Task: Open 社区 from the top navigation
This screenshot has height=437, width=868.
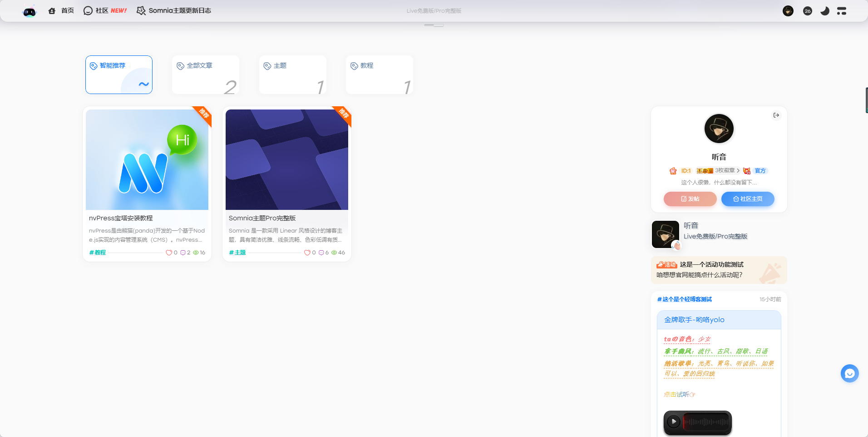Action: point(101,10)
